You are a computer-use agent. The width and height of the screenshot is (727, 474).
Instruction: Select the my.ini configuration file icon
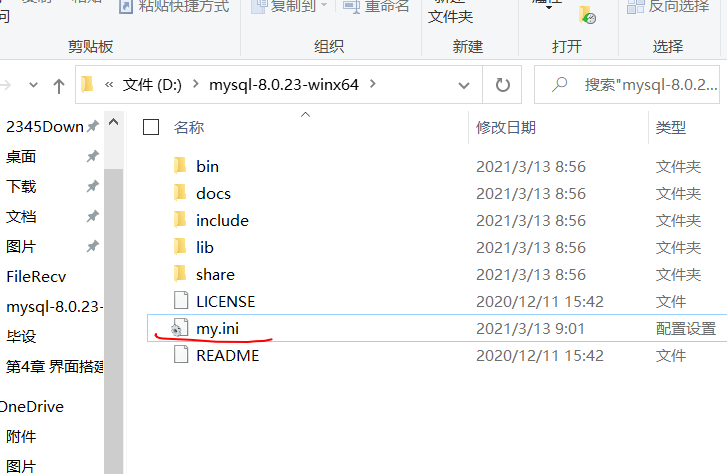click(179, 328)
